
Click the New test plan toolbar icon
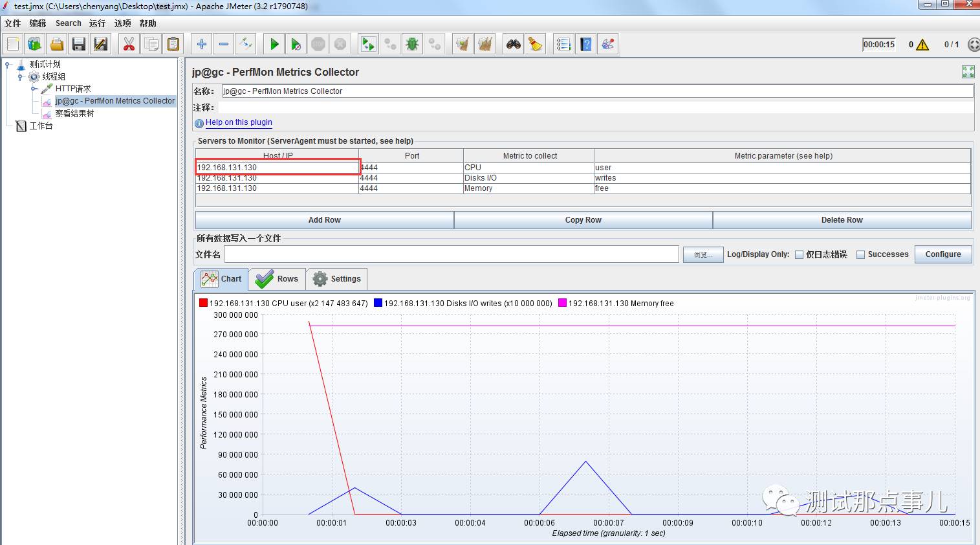pos(13,44)
